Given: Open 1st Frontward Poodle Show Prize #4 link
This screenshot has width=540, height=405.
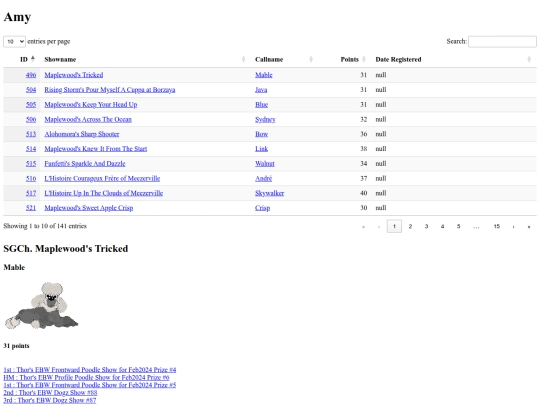Looking at the screenshot, I should tap(90, 370).
